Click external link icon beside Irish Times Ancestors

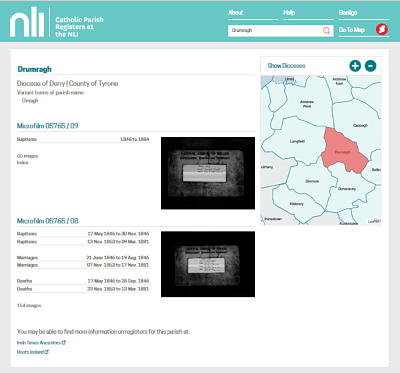[64, 342]
